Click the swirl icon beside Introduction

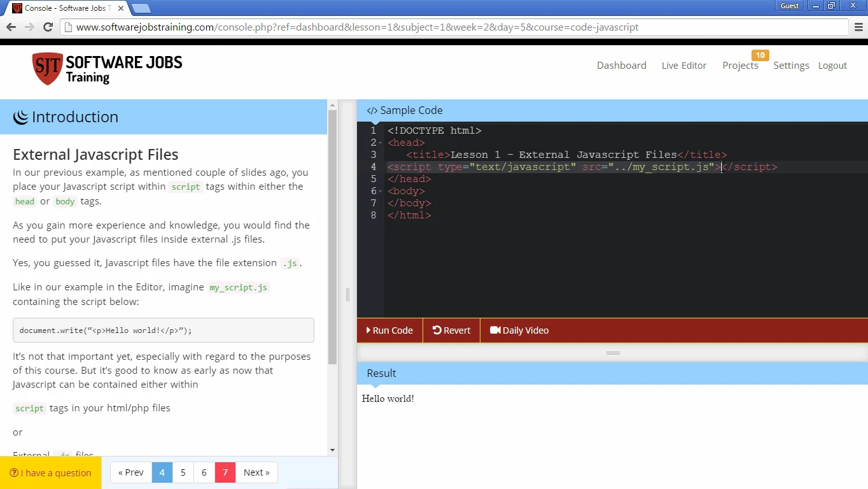20,117
